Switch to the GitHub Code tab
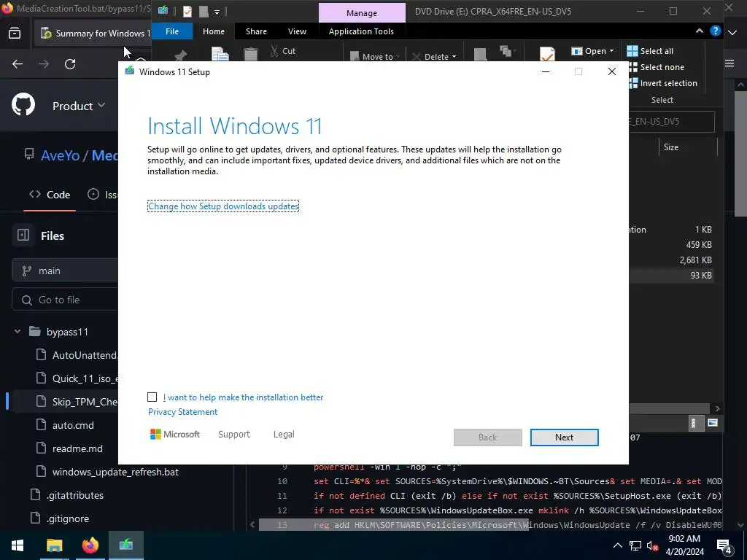This screenshot has height=560, width=747. pyautogui.click(x=50, y=195)
